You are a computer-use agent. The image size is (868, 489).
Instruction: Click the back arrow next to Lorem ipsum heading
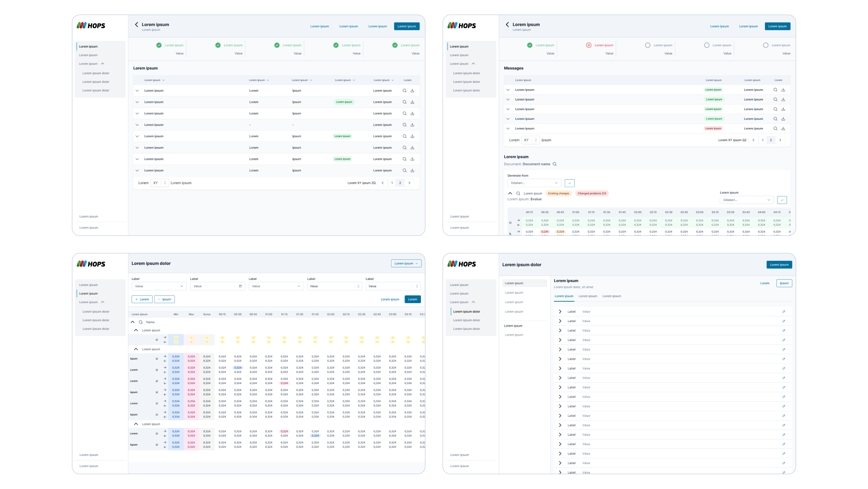137,24
